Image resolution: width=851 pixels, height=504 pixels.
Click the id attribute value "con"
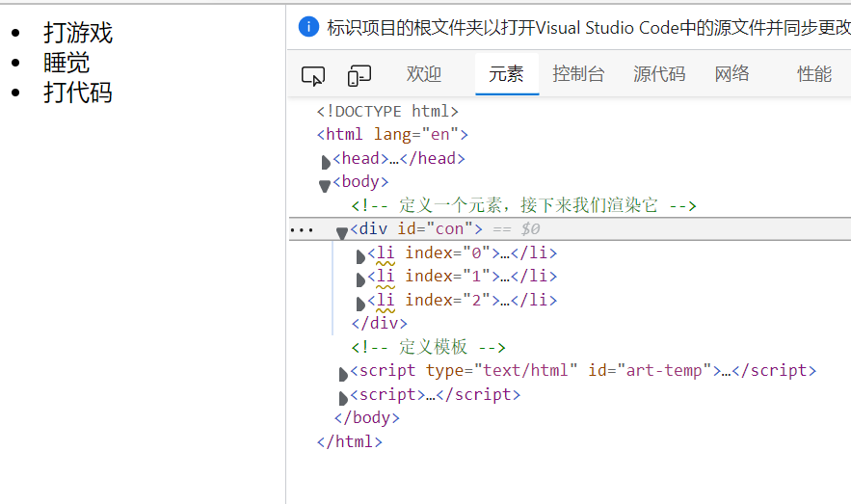[449, 229]
